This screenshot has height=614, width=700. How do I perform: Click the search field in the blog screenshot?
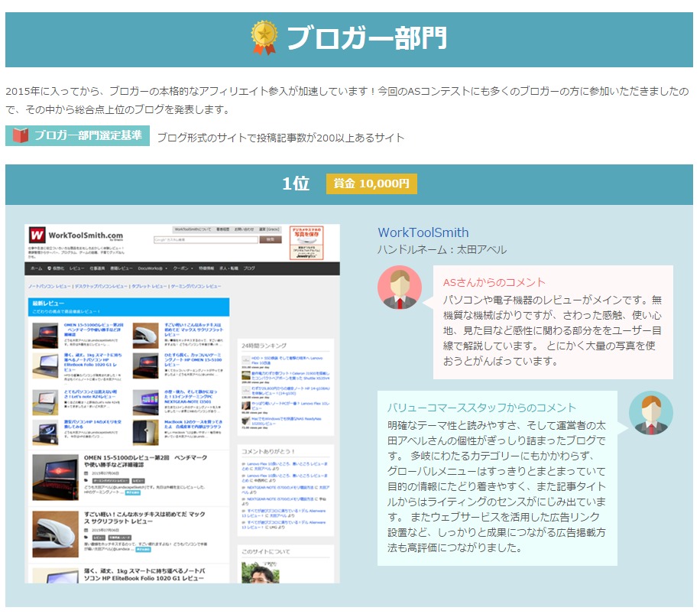(206, 240)
